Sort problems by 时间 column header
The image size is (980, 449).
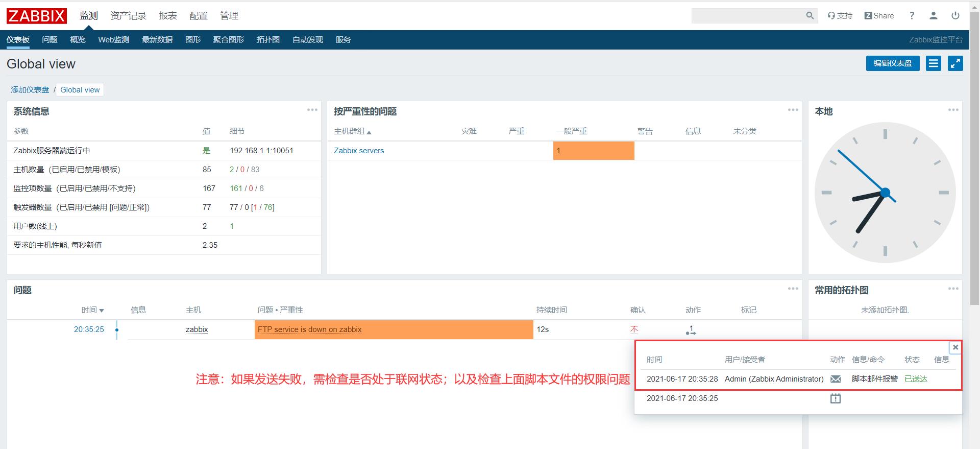tap(92, 310)
